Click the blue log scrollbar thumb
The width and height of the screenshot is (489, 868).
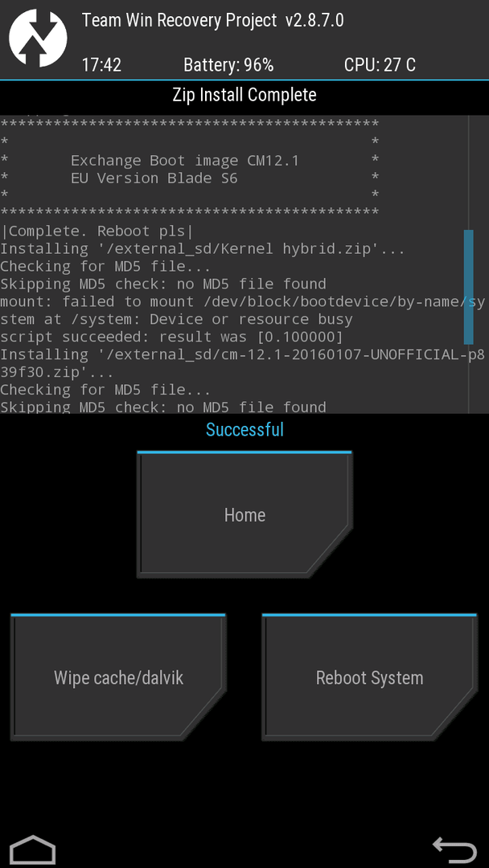469,287
